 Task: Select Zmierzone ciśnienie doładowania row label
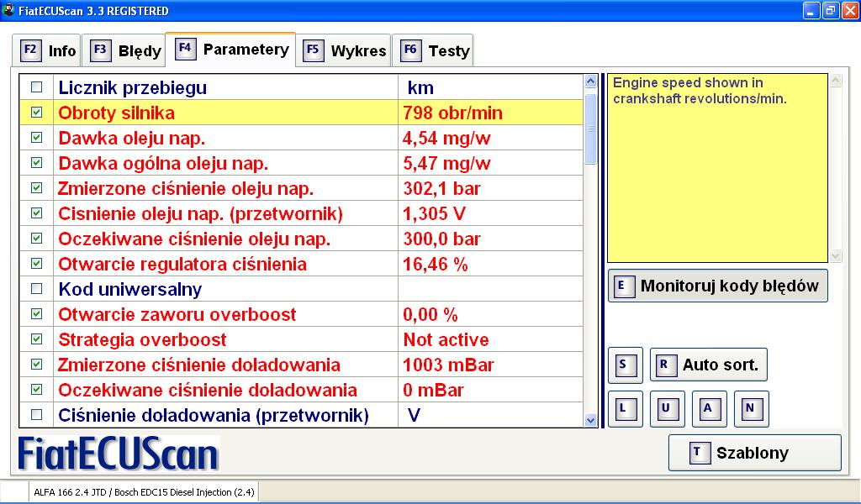point(198,365)
